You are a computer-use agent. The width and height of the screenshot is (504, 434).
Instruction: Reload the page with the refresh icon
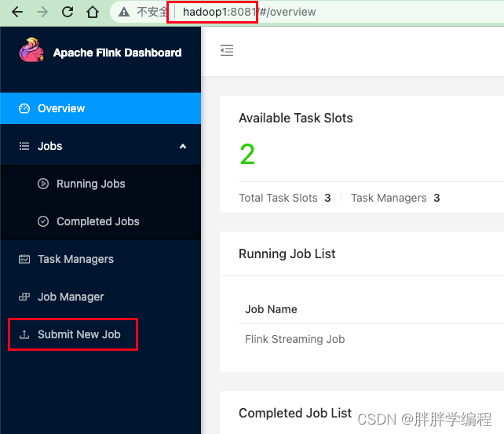click(68, 12)
